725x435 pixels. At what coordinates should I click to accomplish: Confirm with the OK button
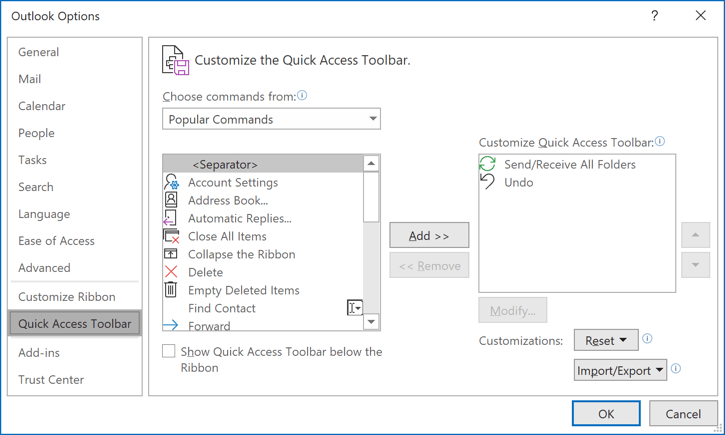tap(606, 413)
